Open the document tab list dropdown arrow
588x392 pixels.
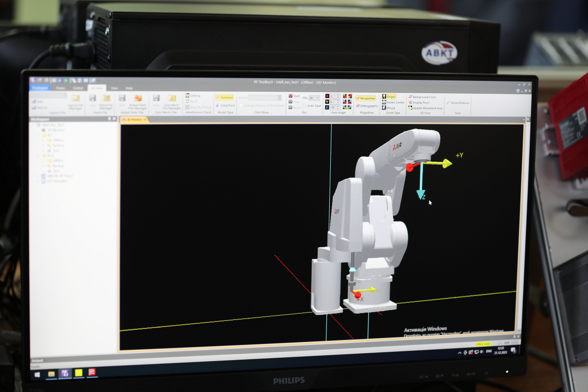pyautogui.click(x=523, y=119)
